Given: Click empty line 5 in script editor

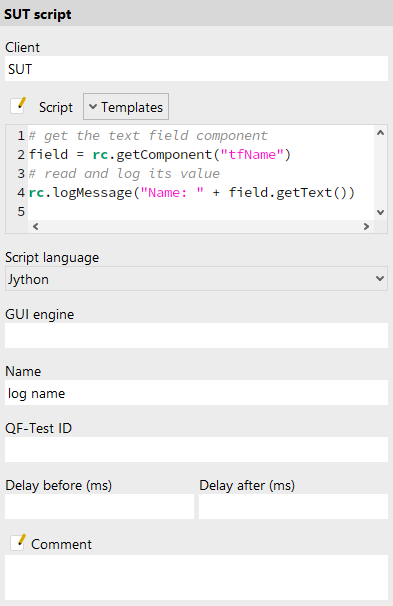Looking at the screenshot, I should (x=201, y=211).
